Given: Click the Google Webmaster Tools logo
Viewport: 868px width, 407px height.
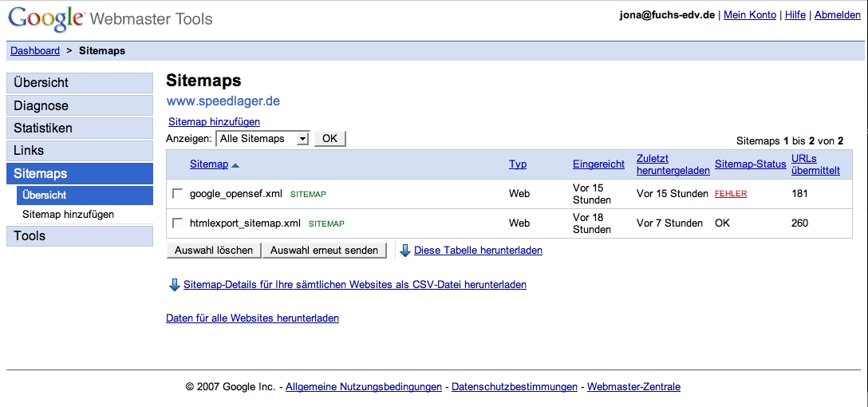Looking at the screenshot, I should pyautogui.click(x=110, y=18).
